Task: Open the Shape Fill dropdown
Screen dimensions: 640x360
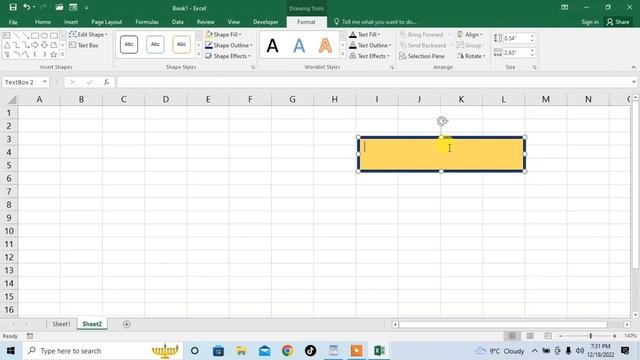Action: coord(223,35)
